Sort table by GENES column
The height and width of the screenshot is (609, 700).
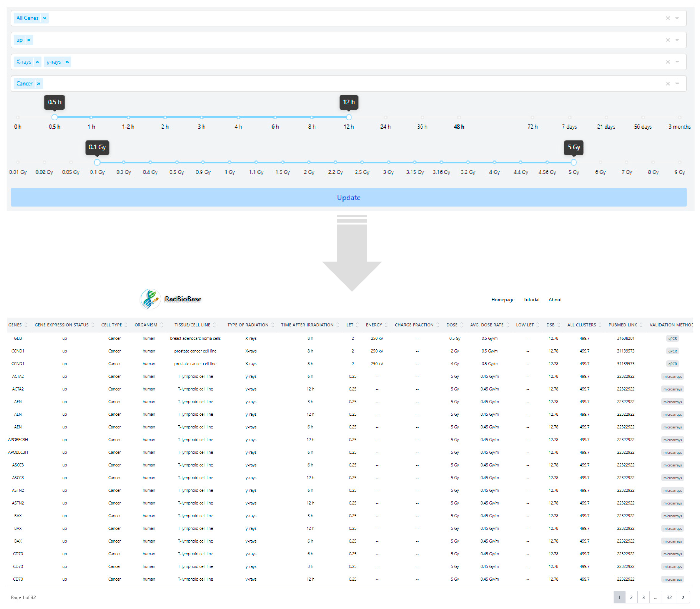tap(26, 325)
